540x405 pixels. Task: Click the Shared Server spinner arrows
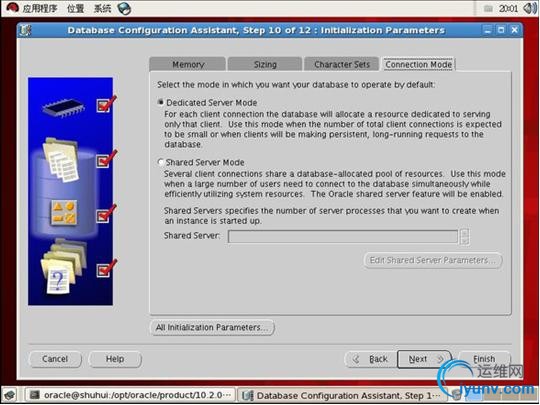pyautogui.click(x=464, y=236)
